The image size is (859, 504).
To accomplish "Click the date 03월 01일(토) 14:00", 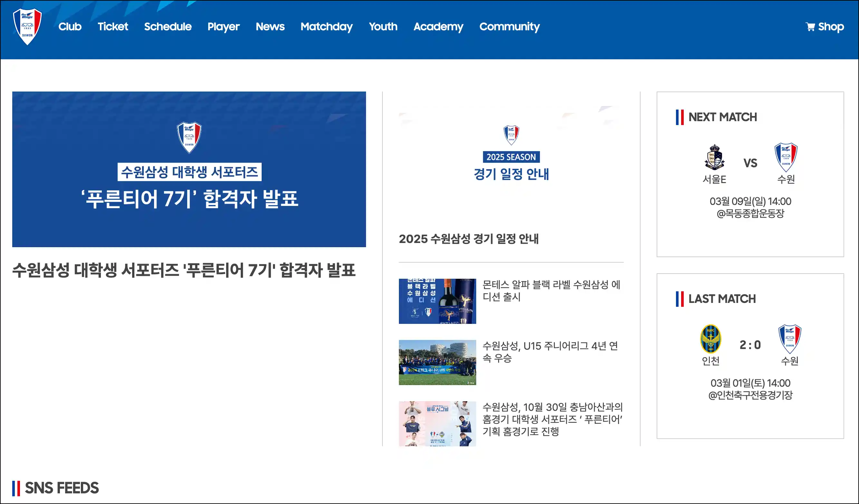I will coord(750,383).
